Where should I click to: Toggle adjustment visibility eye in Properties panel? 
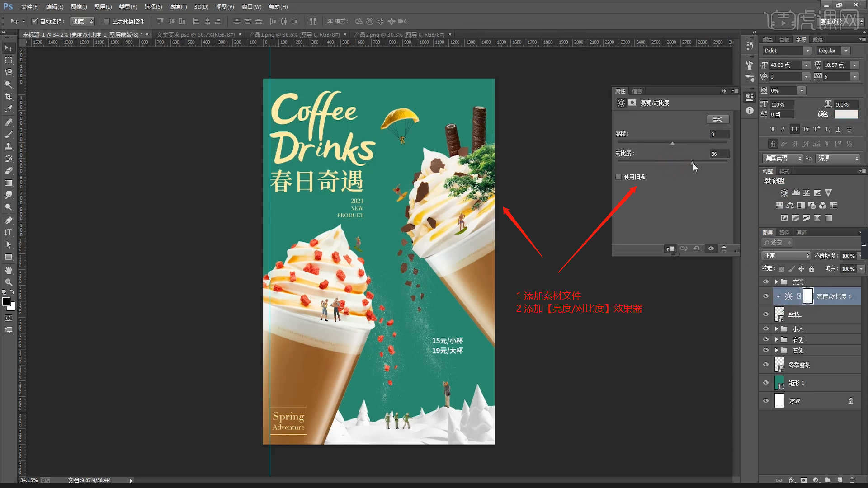click(711, 249)
